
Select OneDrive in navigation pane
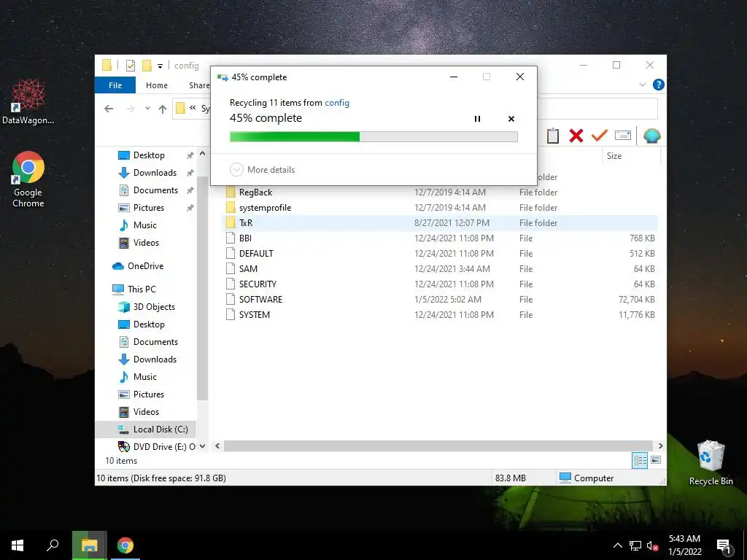click(x=145, y=265)
